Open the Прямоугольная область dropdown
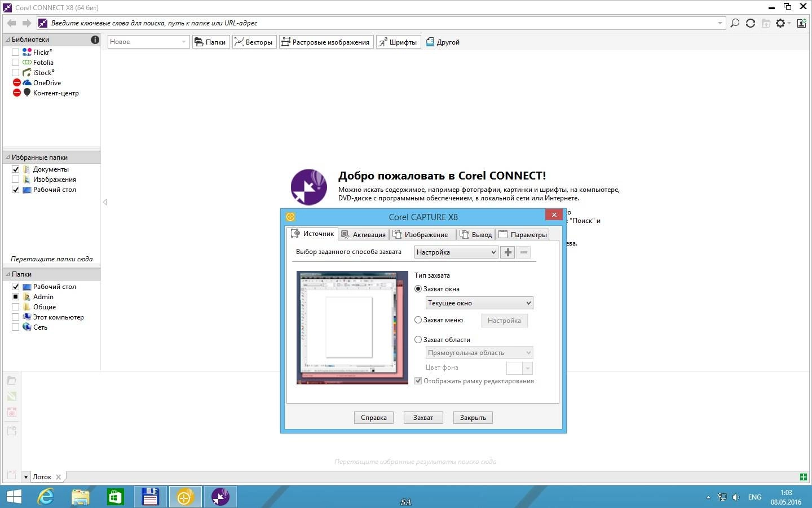812x508 pixels. [479, 353]
